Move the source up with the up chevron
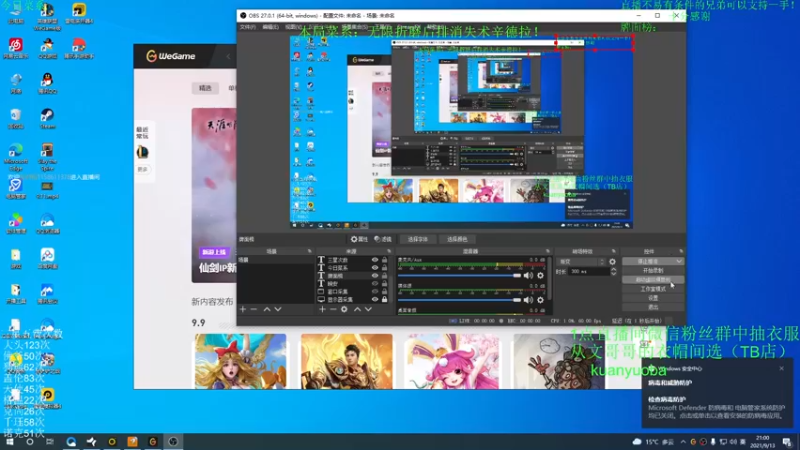This screenshot has width=800, height=450. pos(357,309)
